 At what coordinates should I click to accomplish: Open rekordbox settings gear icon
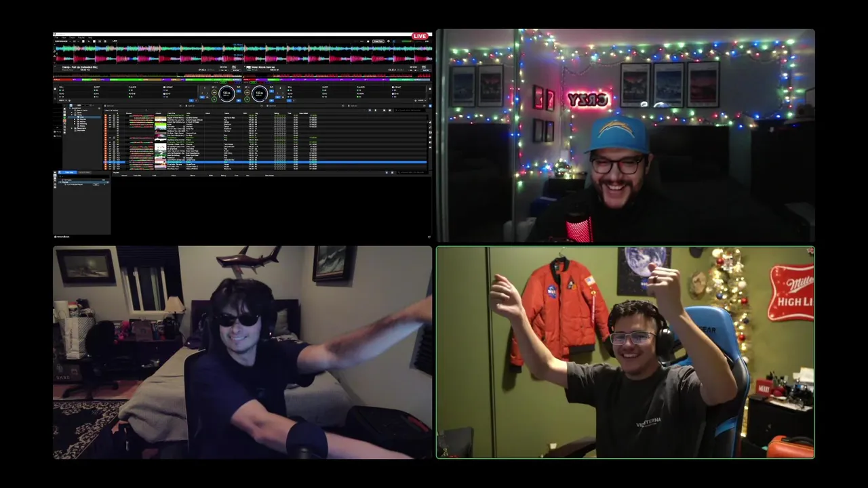point(389,41)
